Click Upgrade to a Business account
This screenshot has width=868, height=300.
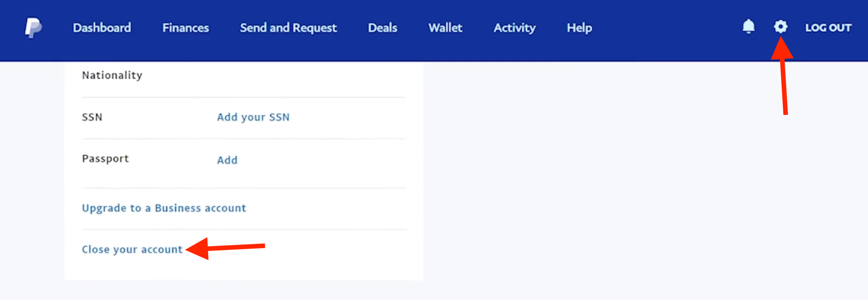coord(164,208)
